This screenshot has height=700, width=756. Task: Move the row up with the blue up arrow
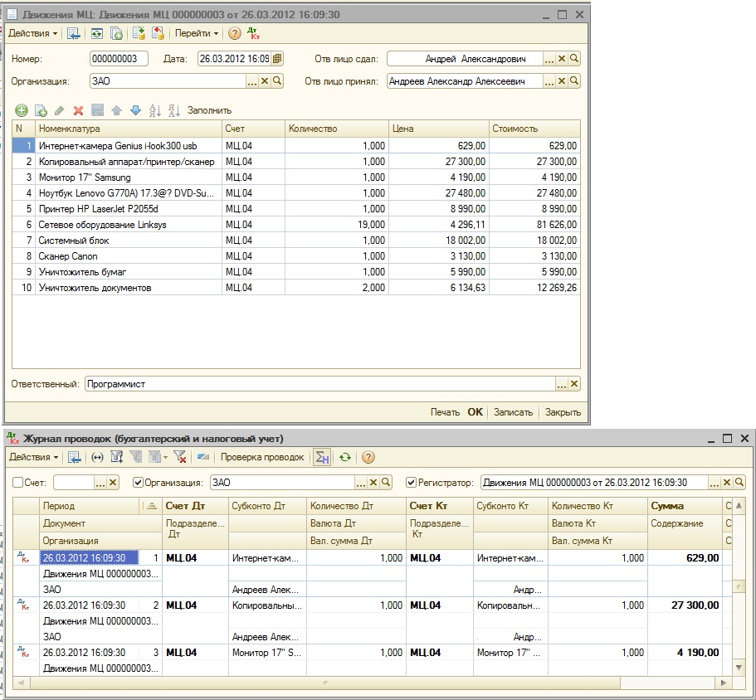[x=117, y=110]
